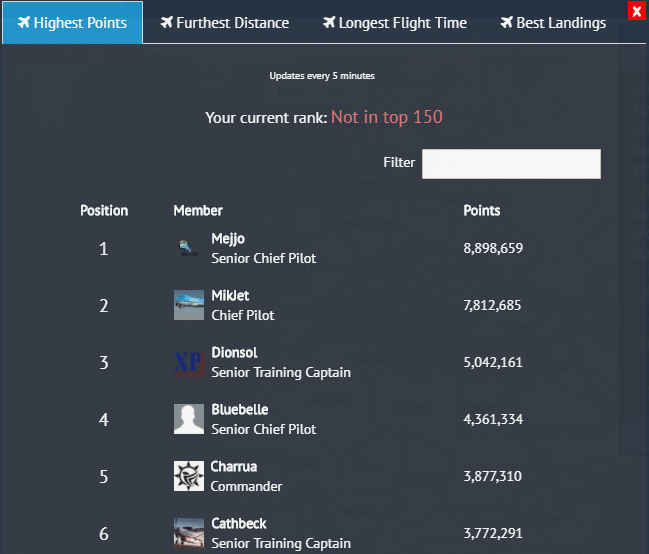
Task: Click Dionsol's XP avatar icon
Action: 189,362
